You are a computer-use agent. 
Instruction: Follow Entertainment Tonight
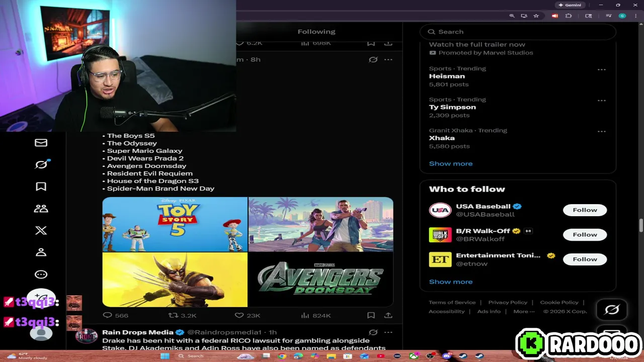[x=585, y=259]
